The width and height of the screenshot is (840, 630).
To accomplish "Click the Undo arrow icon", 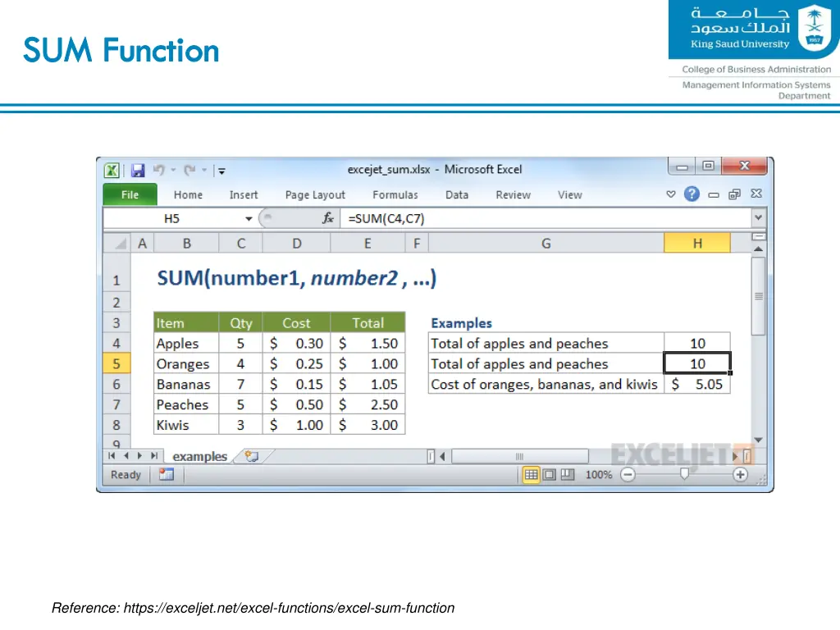I will click(x=158, y=170).
